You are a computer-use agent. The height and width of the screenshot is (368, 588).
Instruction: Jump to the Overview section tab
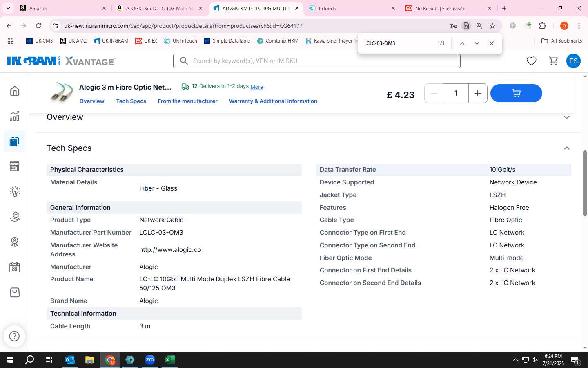point(92,101)
